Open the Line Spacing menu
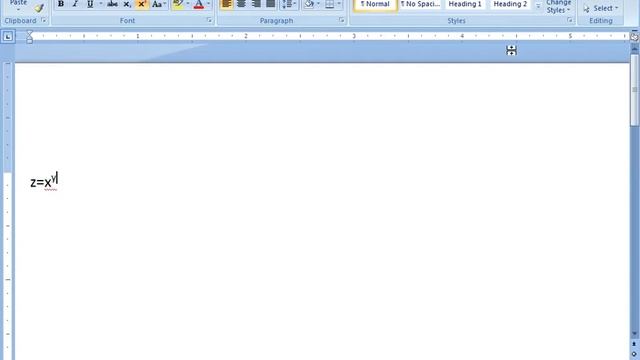This screenshot has height=360, width=640. point(289,4)
